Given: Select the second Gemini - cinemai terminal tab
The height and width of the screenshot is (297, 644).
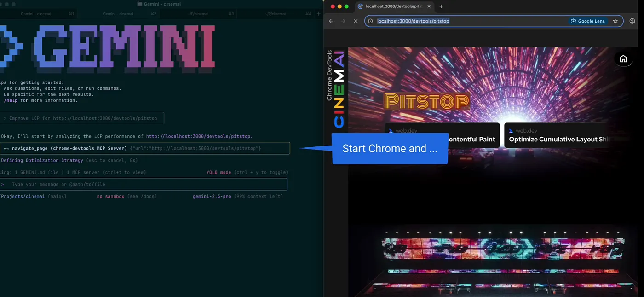Looking at the screenshot, I should pyautogui.click(x=118, y=14).
